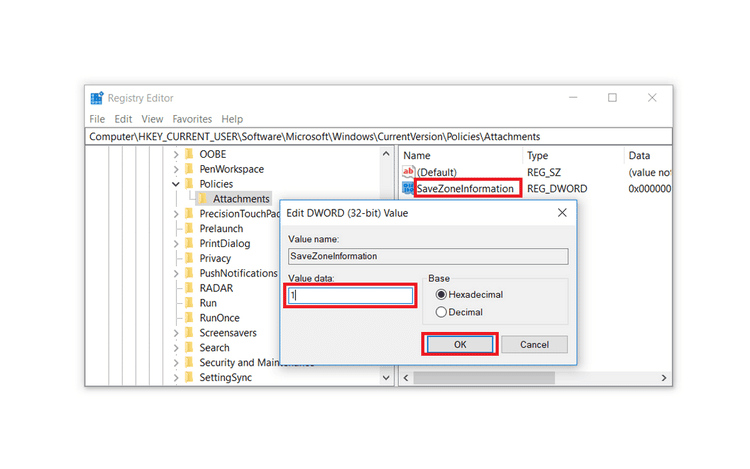
Task: Collapse the Policies key
Action: (x=176, y=184)
